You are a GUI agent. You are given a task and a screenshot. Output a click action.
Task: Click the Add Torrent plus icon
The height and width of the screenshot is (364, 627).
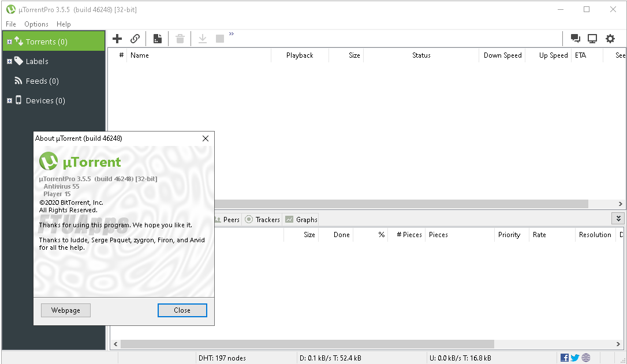[x=117, y=39]
